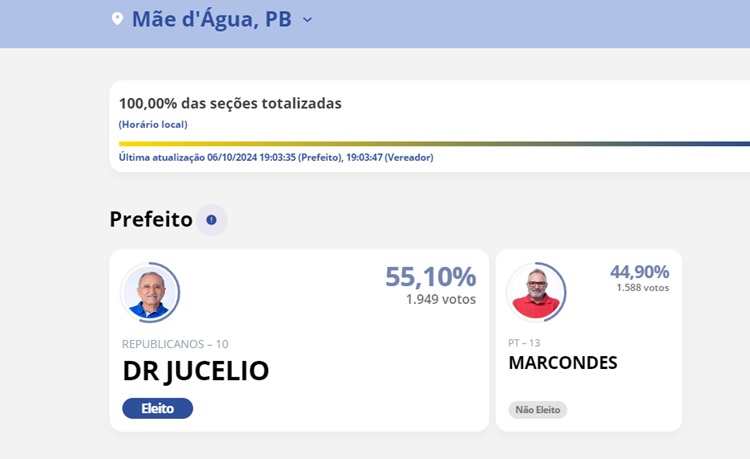
Task: Click MARCONDES's candidate photo
Action: click(x=535, y=292)
